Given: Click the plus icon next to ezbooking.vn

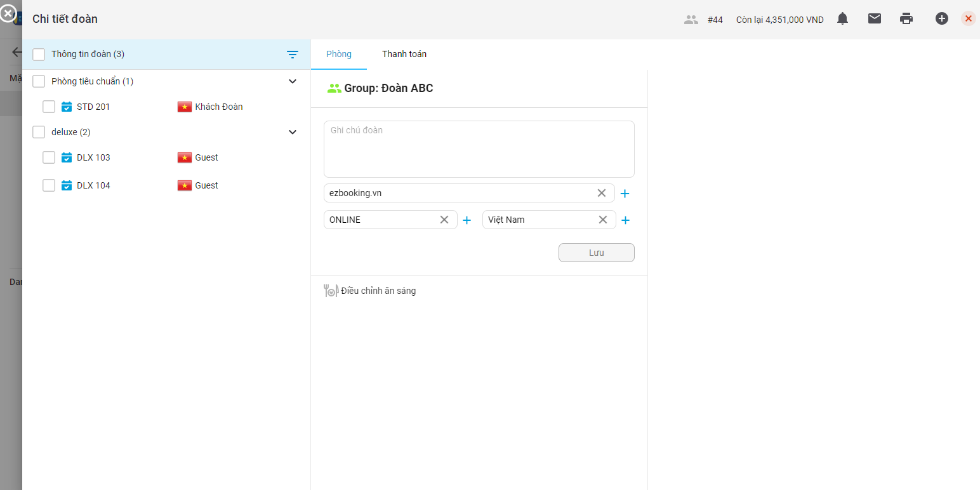Looking at the screenshot, I should pos(625,194).
